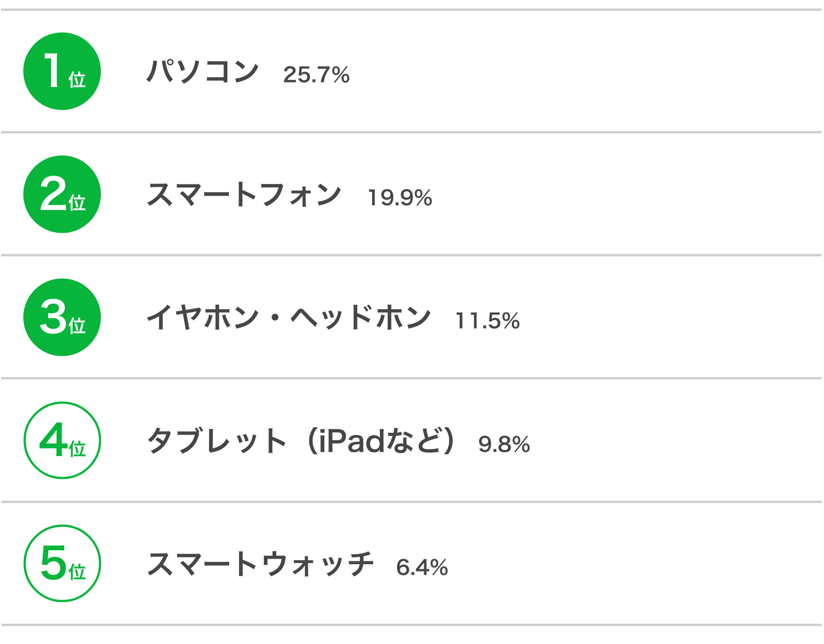Viewport: 824px width, 644px height.
Task: Click the digit 5 in last badge
Action: tap(54, 563)
